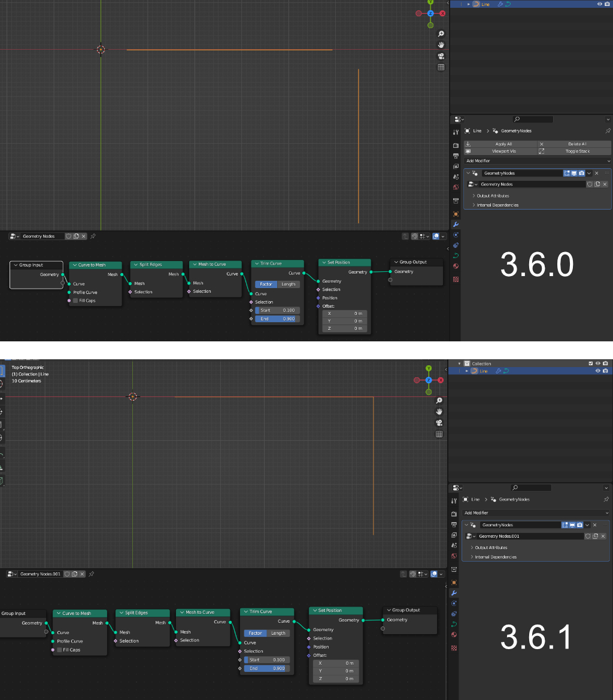Viewport: 613px width, 700px height.
Task: Click the camera view gizmo in the 3.6.1 viewport
Action: [439, 423]
